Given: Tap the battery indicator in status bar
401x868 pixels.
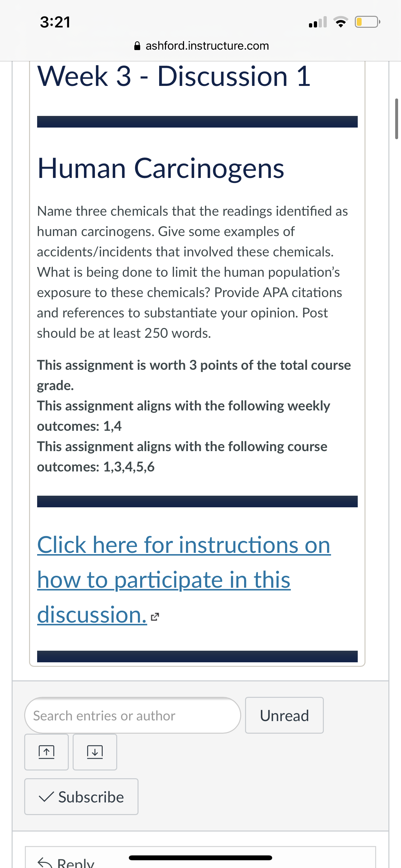Looking at the screenshot, I should 367,22.
